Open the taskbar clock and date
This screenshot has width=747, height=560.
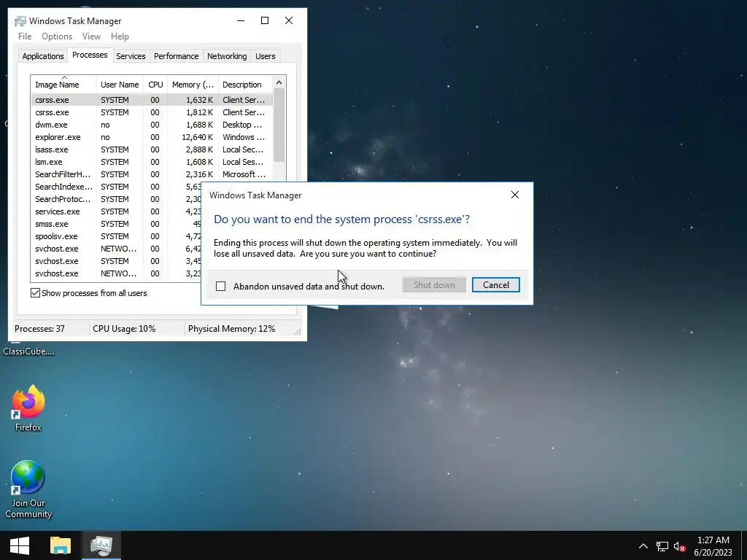713,546
